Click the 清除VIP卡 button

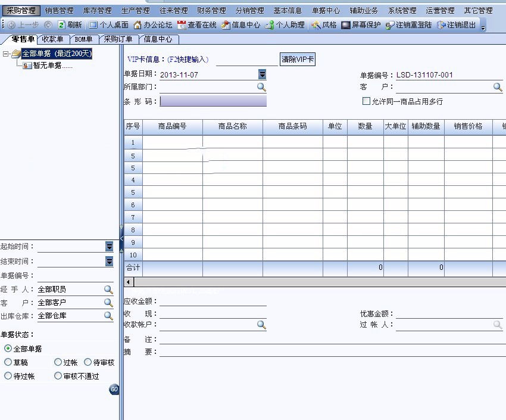point(297,59)
